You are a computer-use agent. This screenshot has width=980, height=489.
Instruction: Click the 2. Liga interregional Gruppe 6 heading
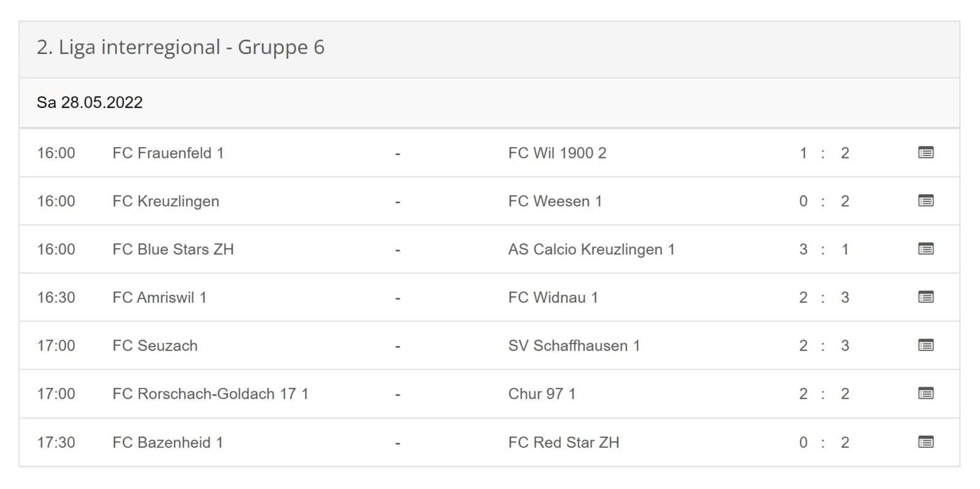tap(180, 47)
